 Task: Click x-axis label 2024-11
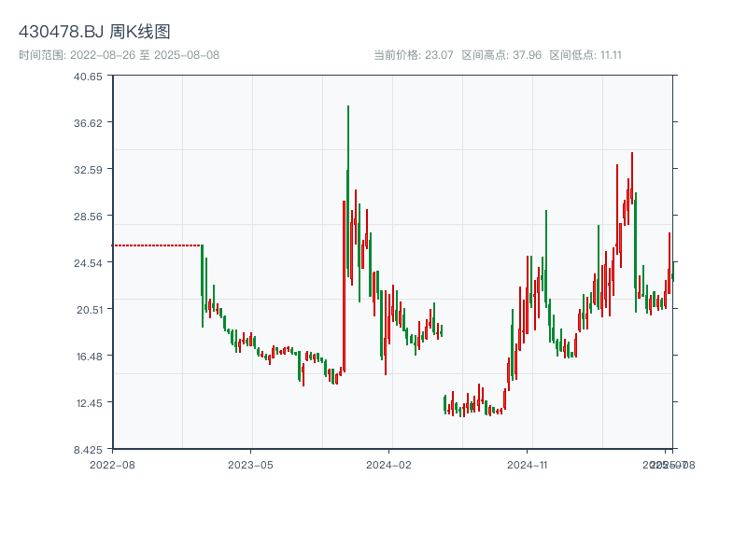(528, 465)
